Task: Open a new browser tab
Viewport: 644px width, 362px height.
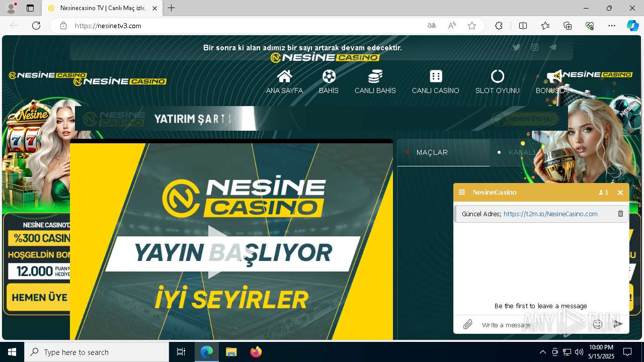Action: coord(172,8)
